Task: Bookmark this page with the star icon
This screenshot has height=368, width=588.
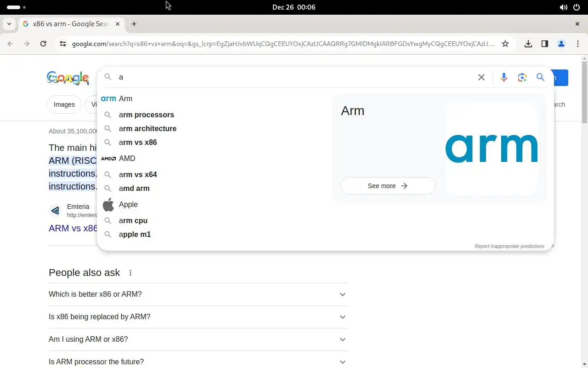Action: [x=505, y=44]
